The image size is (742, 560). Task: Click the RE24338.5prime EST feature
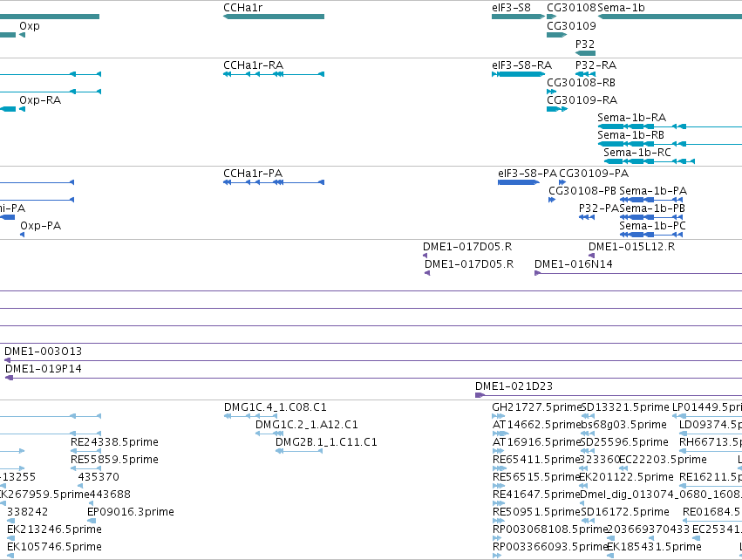(x=85, y=451)
